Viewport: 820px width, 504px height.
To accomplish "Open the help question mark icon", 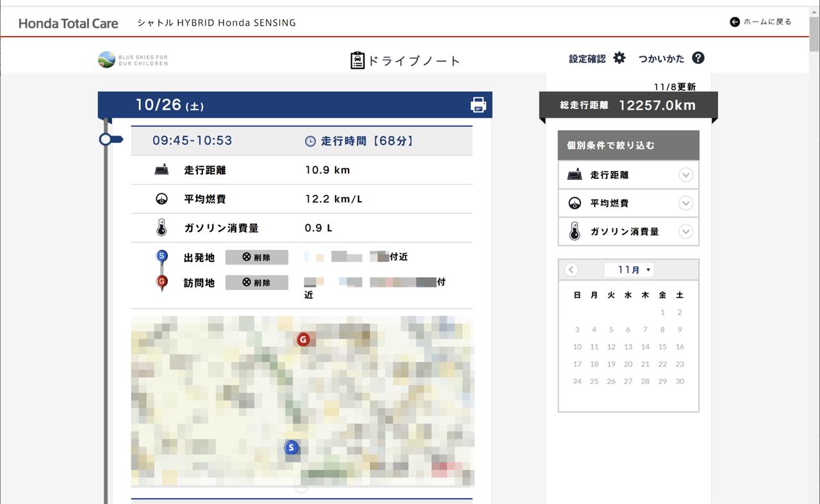I will point(698,58).
